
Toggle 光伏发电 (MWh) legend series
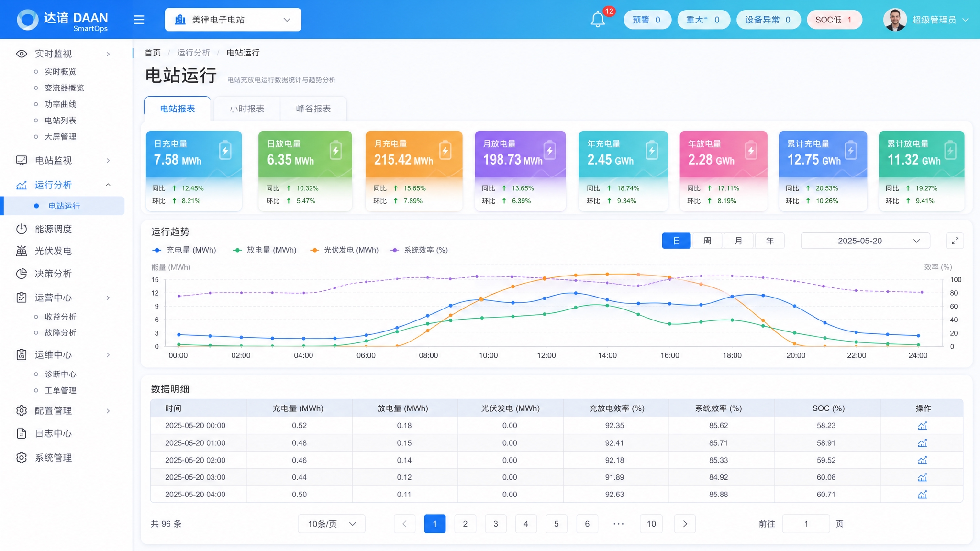(x=345, y=250)
